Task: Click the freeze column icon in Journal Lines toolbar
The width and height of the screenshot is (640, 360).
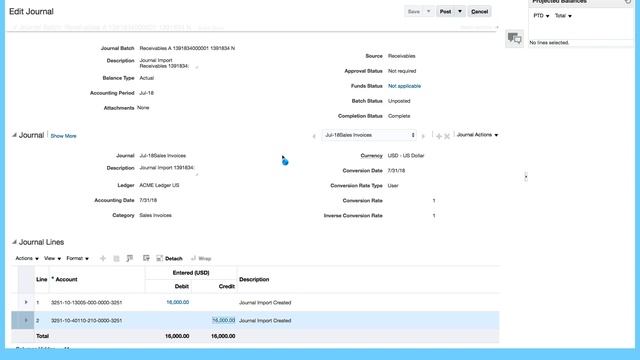Action: click(130, 258)
